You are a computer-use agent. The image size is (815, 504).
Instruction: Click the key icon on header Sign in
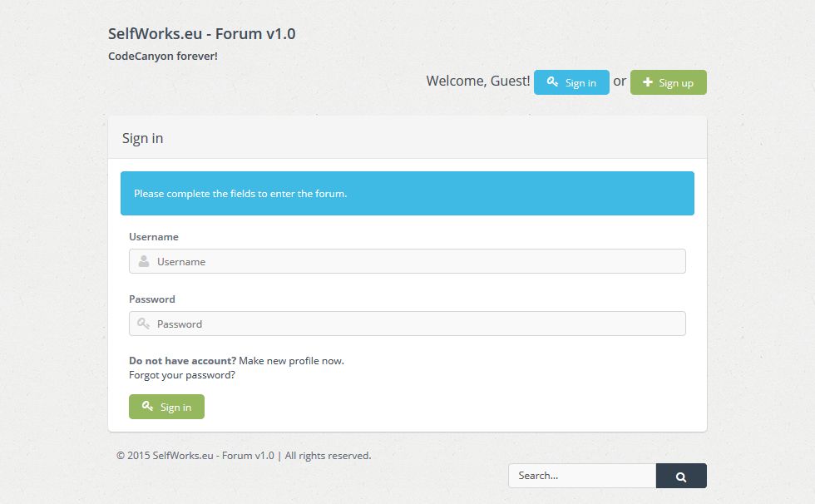pos(551,82)
